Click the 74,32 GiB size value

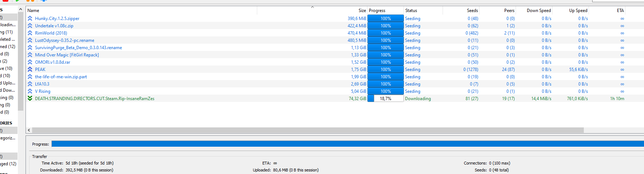click(x=357, y=98)
